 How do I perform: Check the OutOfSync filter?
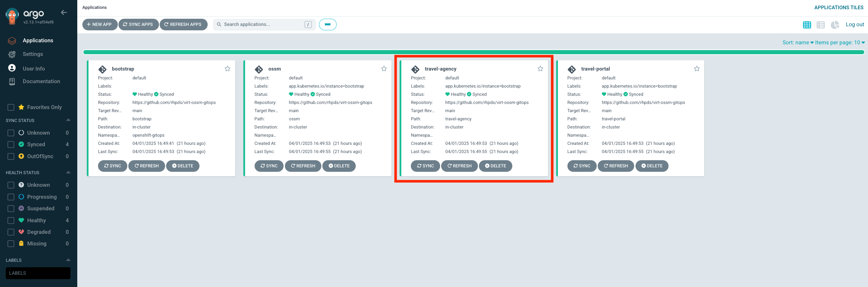(x=11, y=156)
